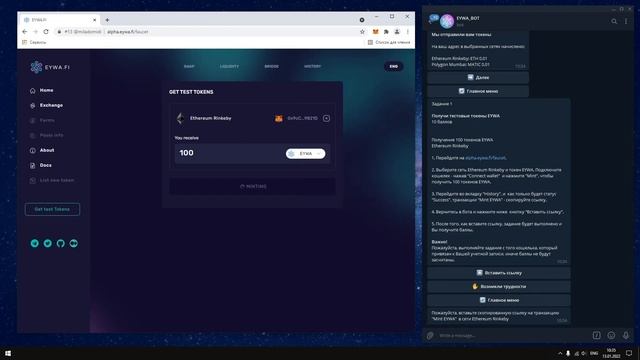
Task: Reload the EYWA faucet page
Action: (46, 31)
